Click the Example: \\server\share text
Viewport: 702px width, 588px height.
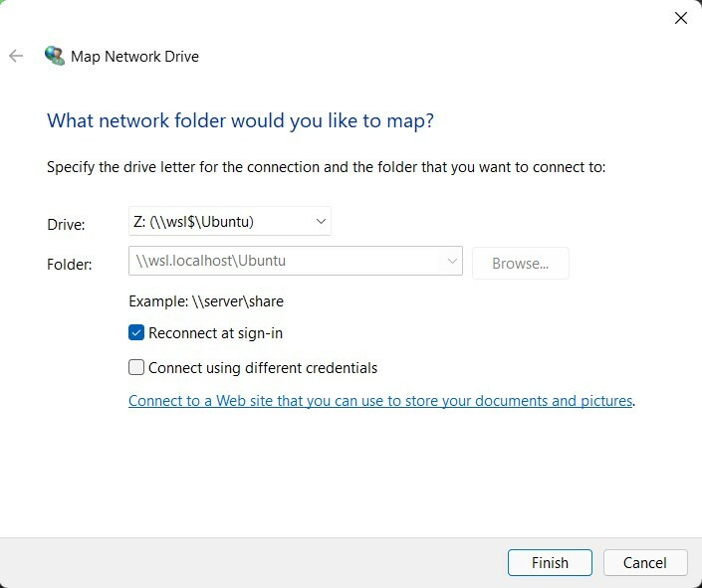[x=206, y=301]
